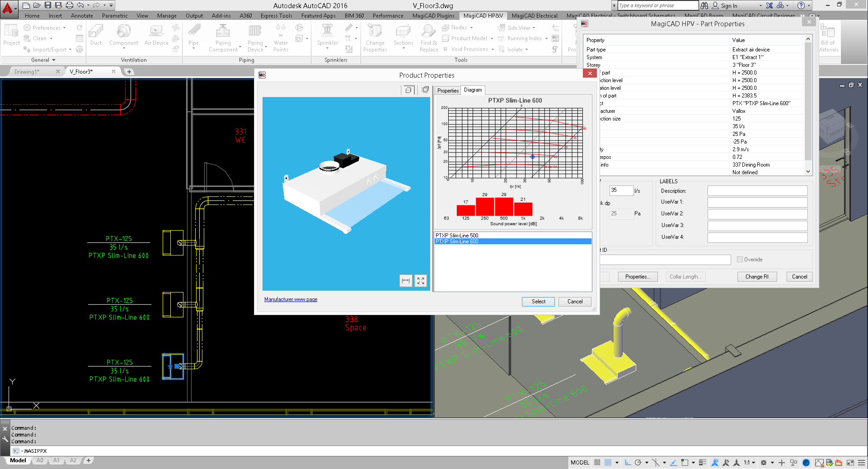Click dual-view layout icon in Product Properties
Image resolution: width=868 pixels, height=469 pixels.
tap(425, 90)
